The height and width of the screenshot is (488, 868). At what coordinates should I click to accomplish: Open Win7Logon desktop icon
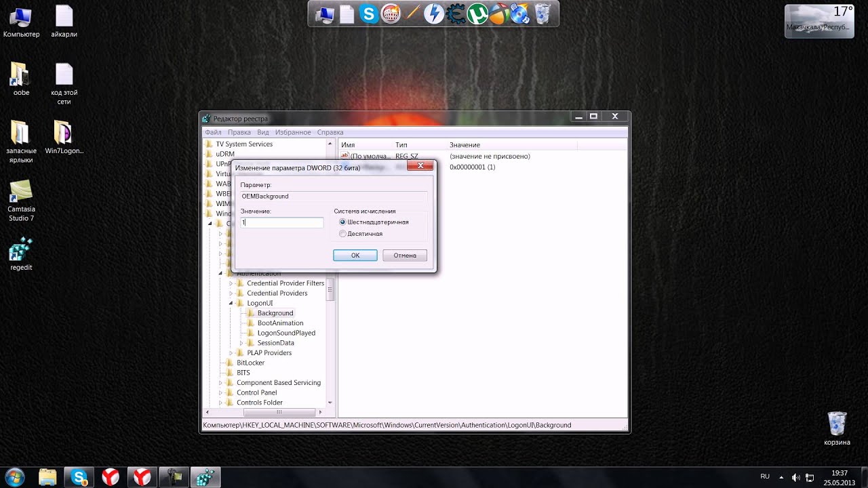64,138
